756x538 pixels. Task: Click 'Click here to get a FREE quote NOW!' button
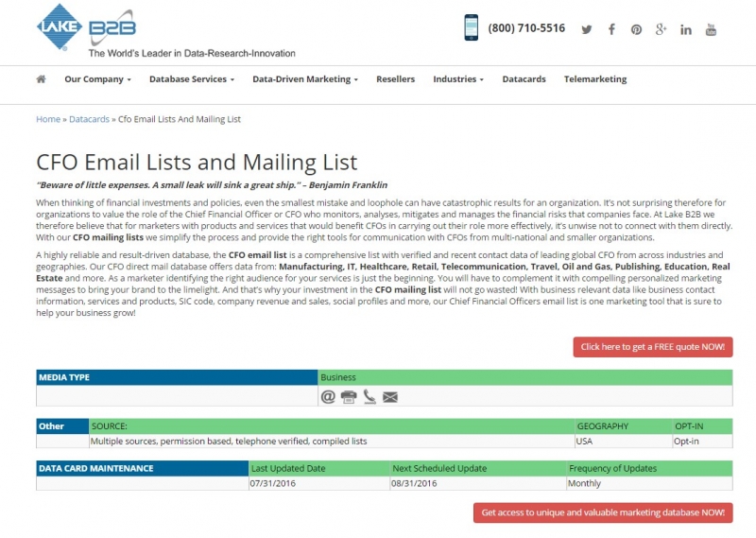click(x=653, y=347)
